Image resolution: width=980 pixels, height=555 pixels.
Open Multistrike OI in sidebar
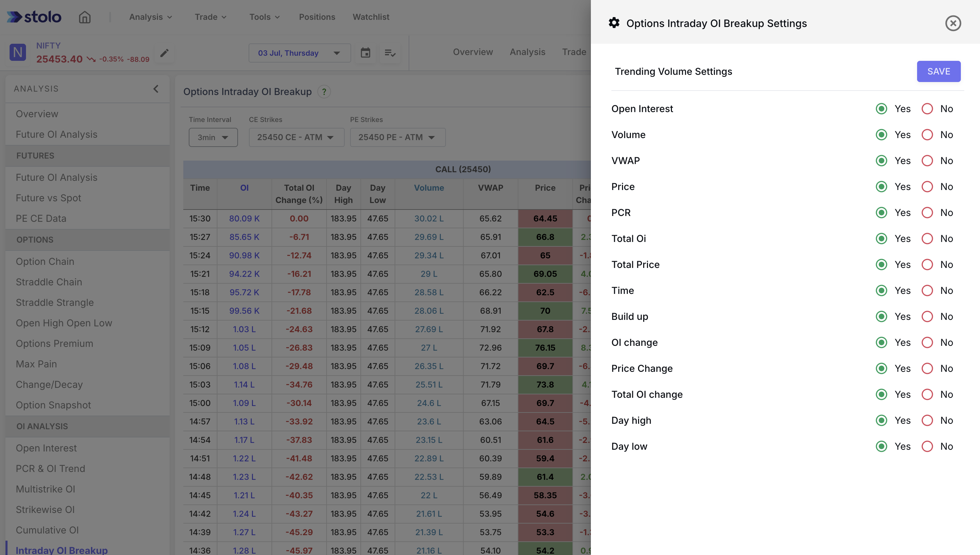(45, 489)
